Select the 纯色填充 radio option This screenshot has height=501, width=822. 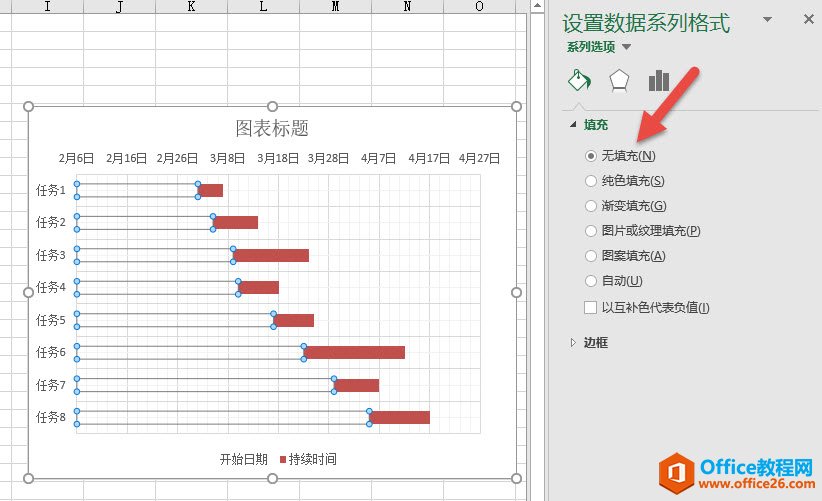point(592,181)
